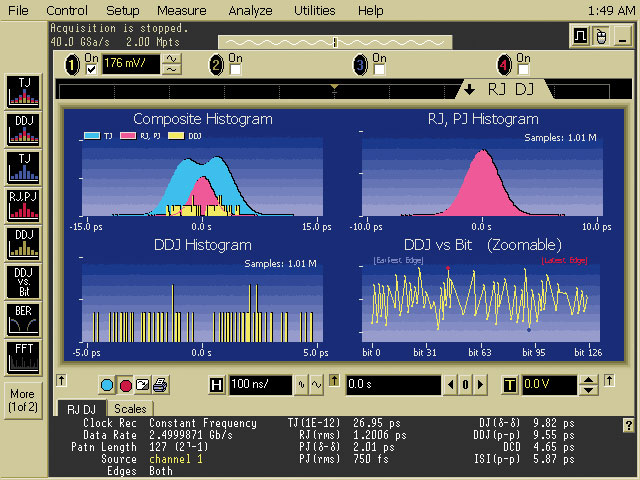Image resolution: width=640 pixels, height=480 pixels.
Task: Click the yellow DDJ legend swatch
Action: click(176, 136)
